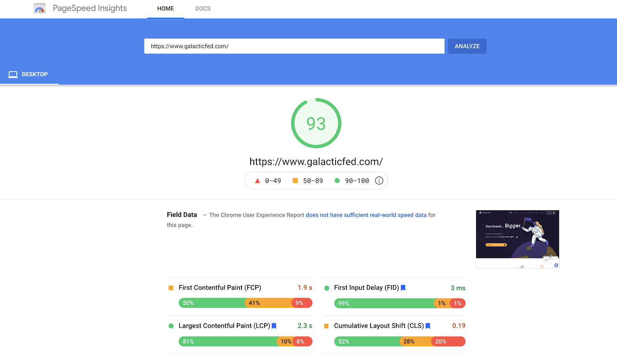Click the score legend info icon

click(379, 181)
